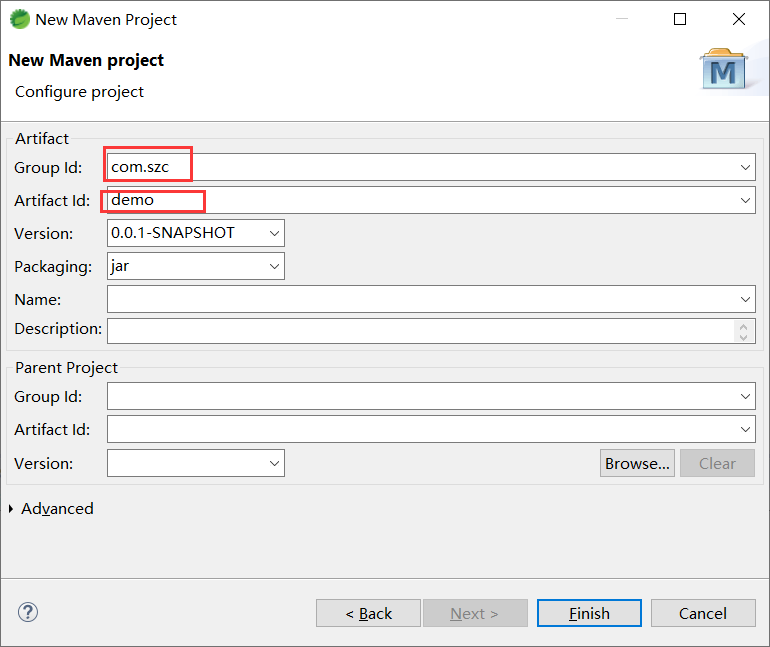Open the Version 0.0.1-SNAPSHOT dropdown

(274, 234)
